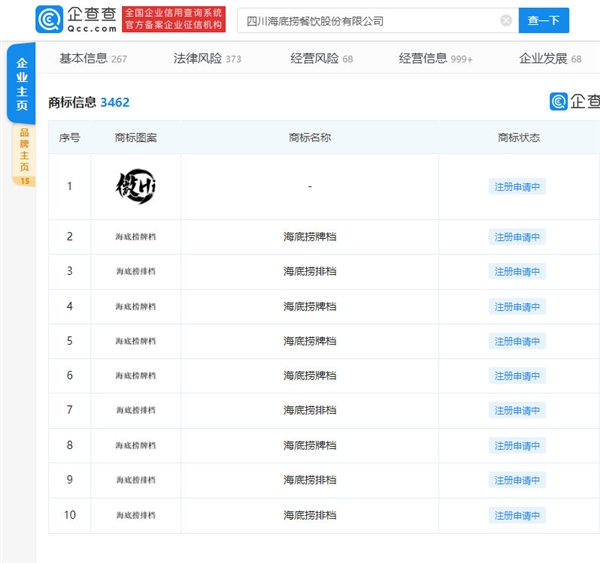This screenshot has height=563, width=600.
Task: Select trademark name 海底捞牌档 in row 6
Action: tap(310, 375)
